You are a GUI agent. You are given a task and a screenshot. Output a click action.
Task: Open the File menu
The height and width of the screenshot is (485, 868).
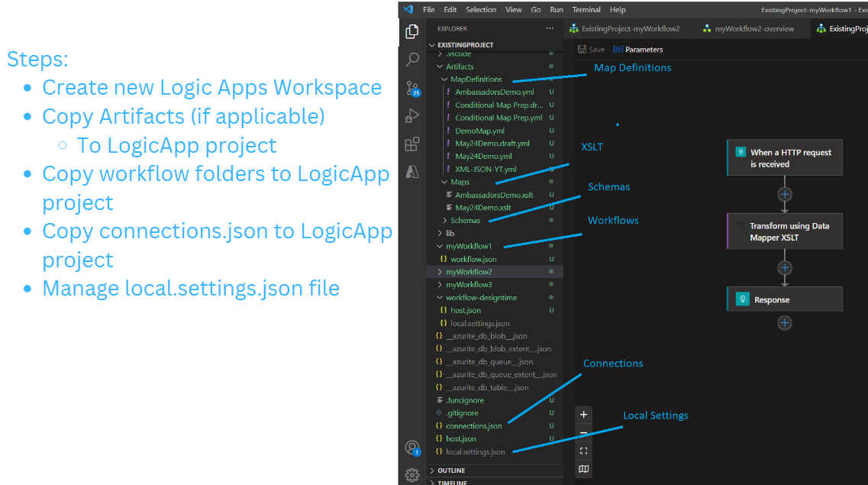(429, 9)
